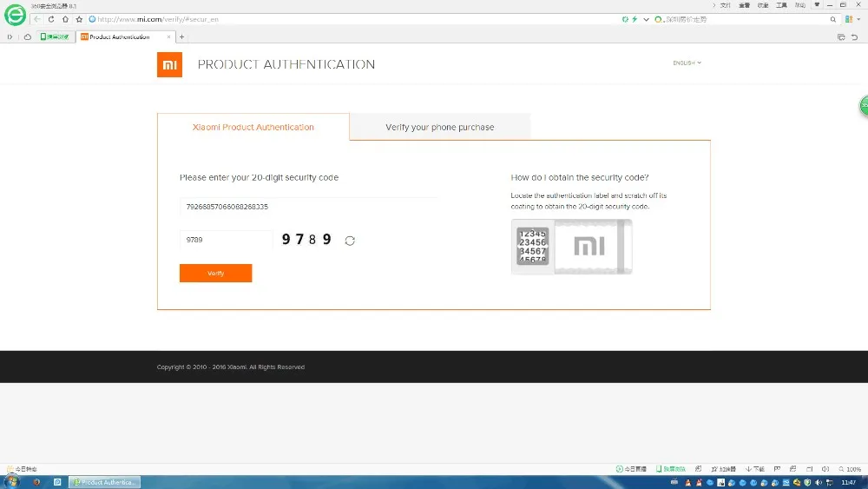Bookmark the page with the star icon

79,19
